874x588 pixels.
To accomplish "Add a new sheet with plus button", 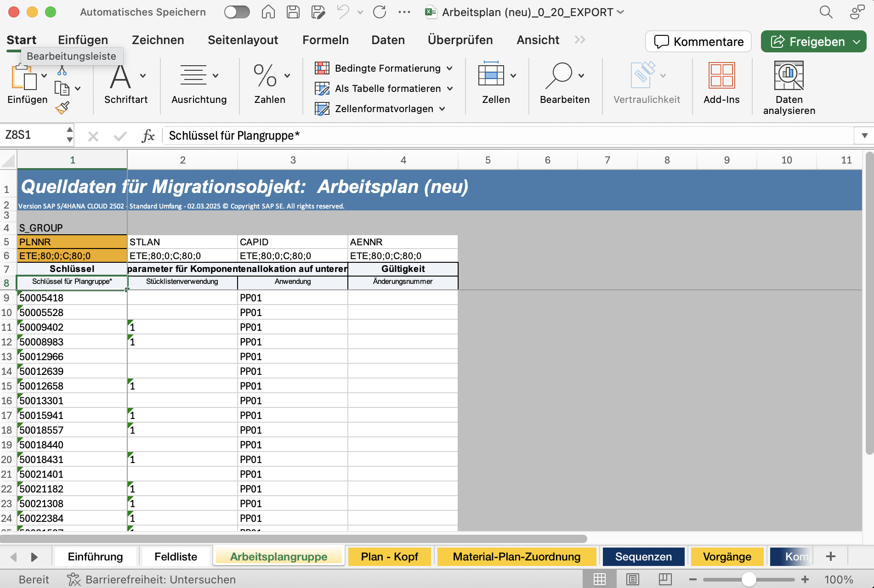I will 830,557.
